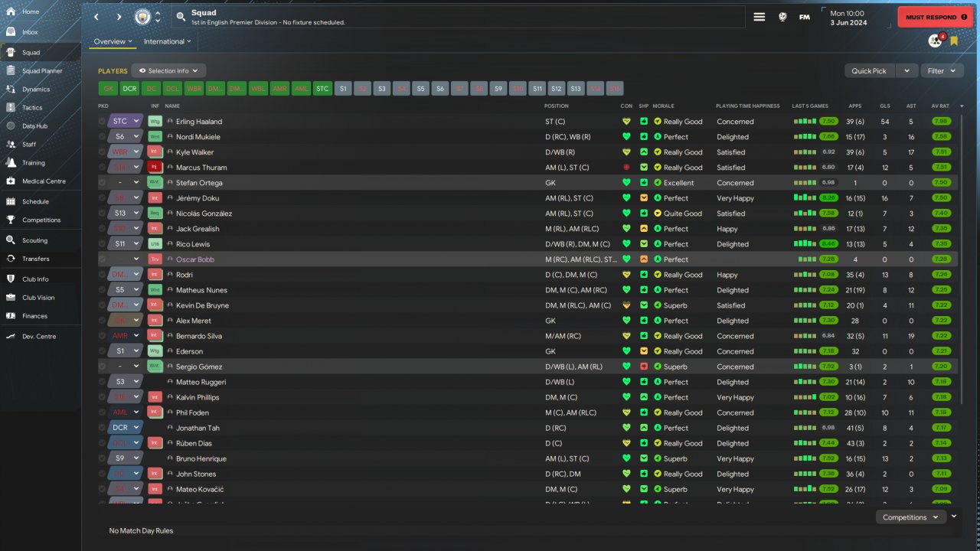The width and height of the screenshot is (980, 551).
Task: Open Erling Haaland's player profile
Action: pos(199,122)
